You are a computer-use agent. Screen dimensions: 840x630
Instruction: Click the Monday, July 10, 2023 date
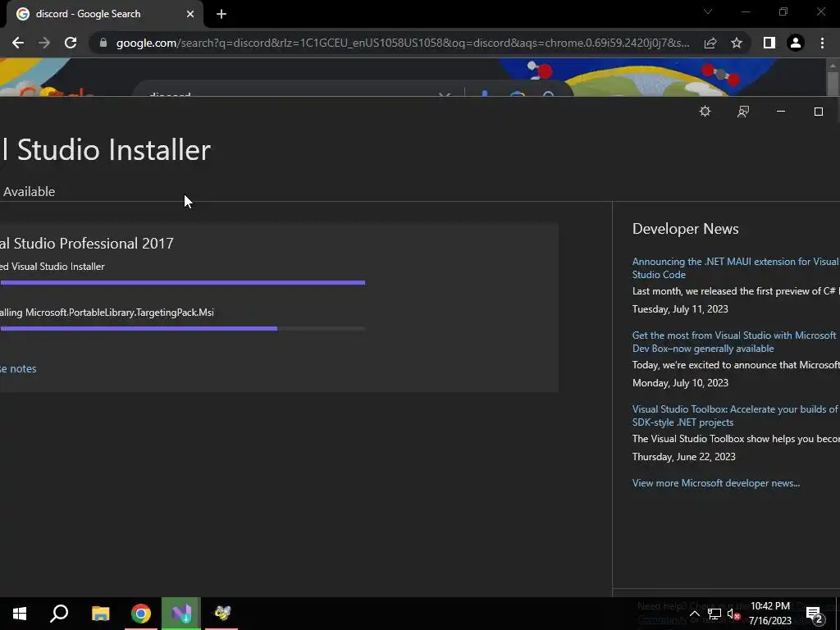680,383
